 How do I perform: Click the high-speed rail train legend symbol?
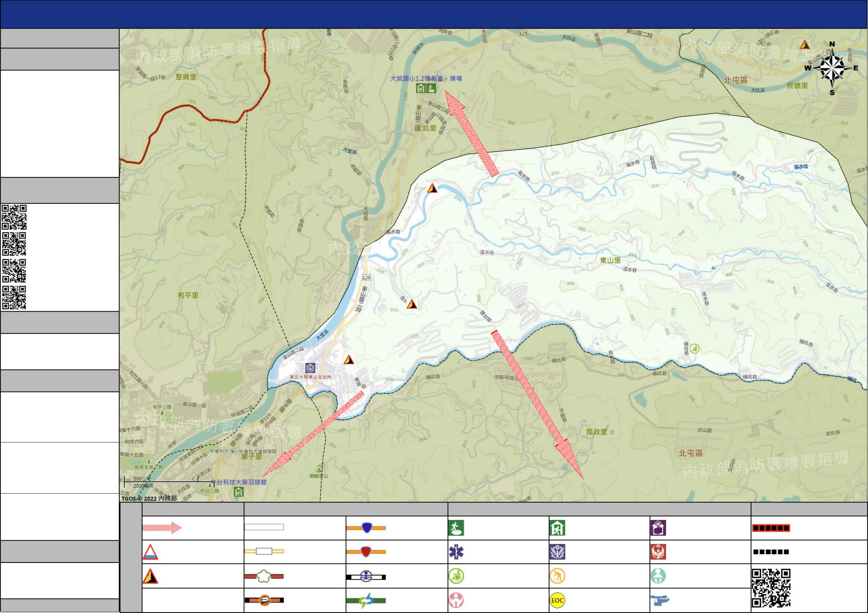(x=264, y=600)
